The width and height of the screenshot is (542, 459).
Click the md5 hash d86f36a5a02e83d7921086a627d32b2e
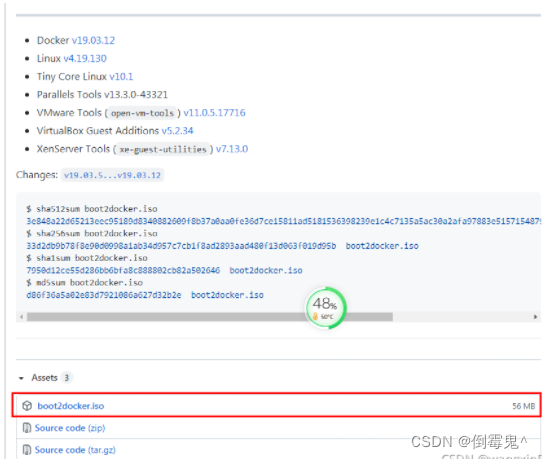[104, 295]
